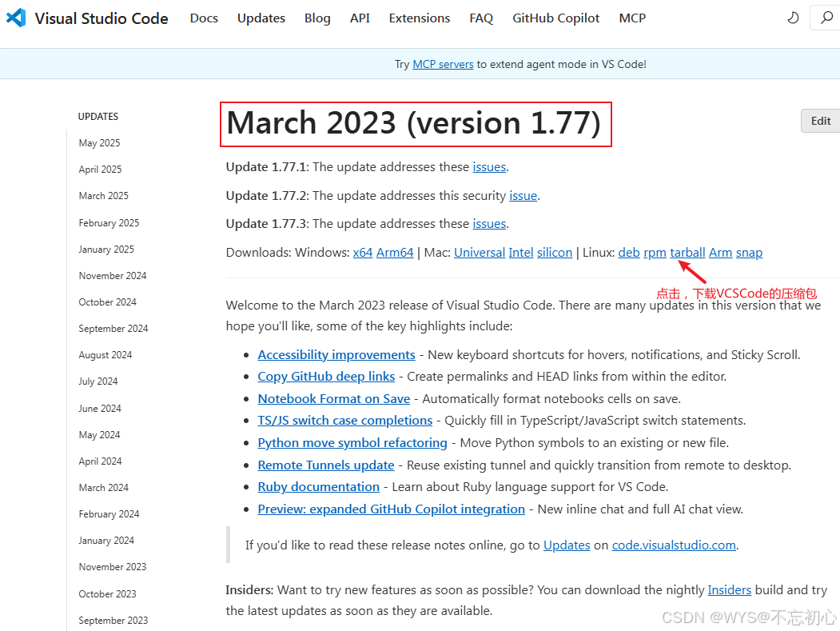Select August 2024 in the updates sidebar
The width and height of the screenshot is (840, 631).
(105, 355)
